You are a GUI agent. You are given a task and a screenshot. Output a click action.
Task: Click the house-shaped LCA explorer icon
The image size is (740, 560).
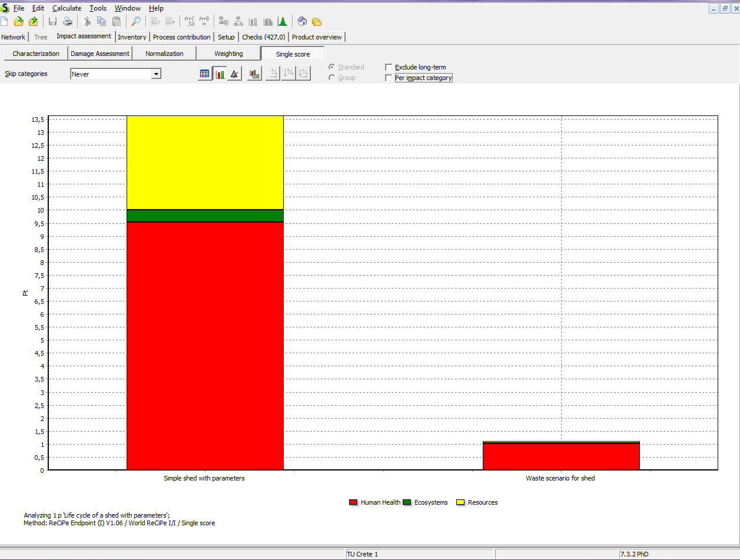[x=302, y=22]
